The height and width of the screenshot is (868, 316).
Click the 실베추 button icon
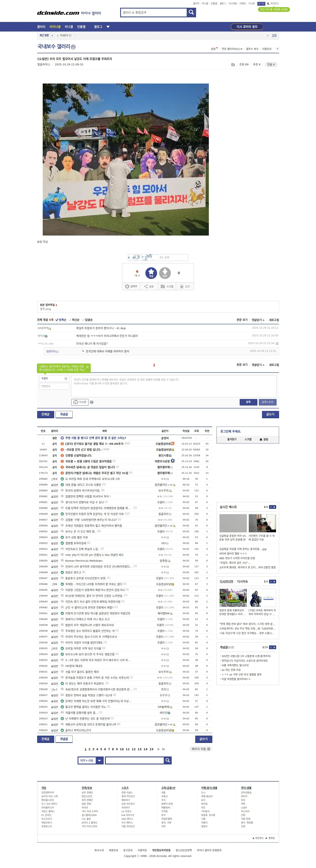coord(127,286)
